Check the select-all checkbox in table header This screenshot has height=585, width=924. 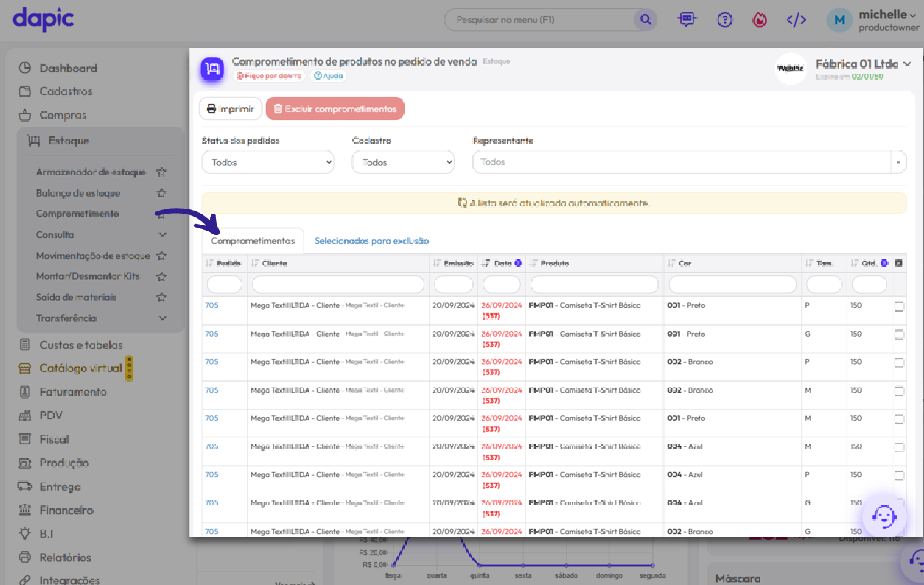899,263
